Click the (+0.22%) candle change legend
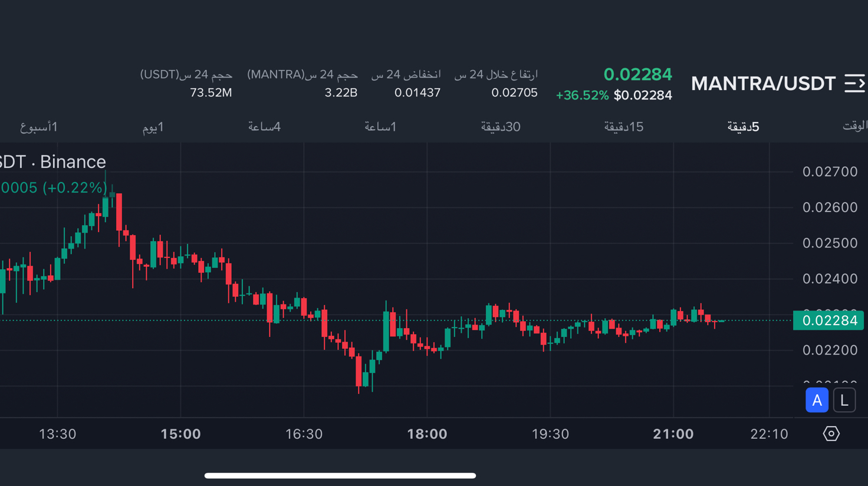Viewport: 868px width, 486px height. (74, 188)
